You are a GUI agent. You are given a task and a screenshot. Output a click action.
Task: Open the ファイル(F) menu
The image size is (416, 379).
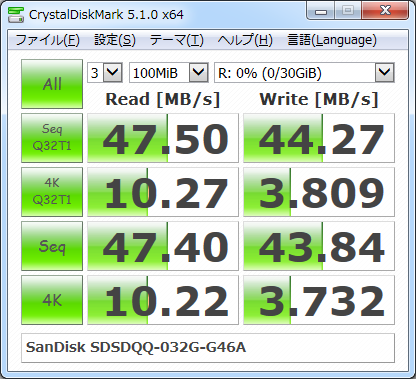coord(47,40)
